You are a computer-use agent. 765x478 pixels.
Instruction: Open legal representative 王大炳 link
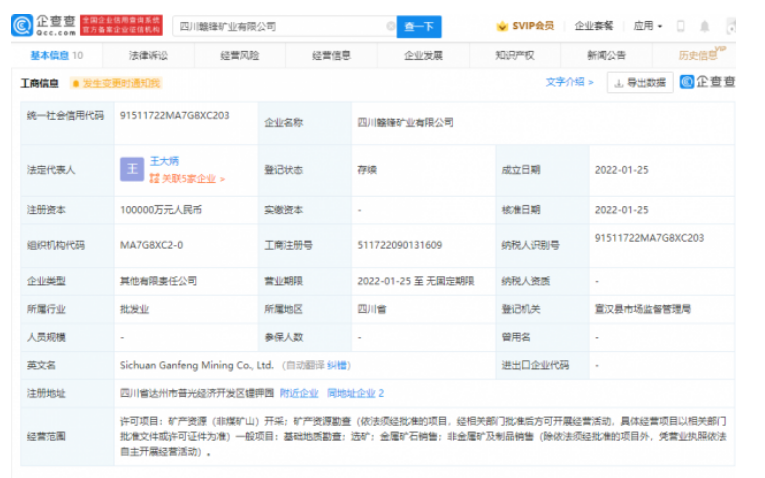[x=164, y=161]
